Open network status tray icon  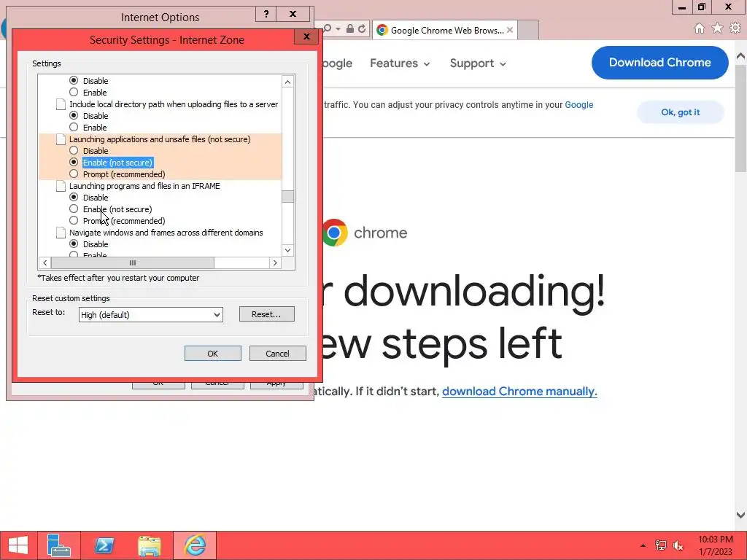click(x=660, y=545)
